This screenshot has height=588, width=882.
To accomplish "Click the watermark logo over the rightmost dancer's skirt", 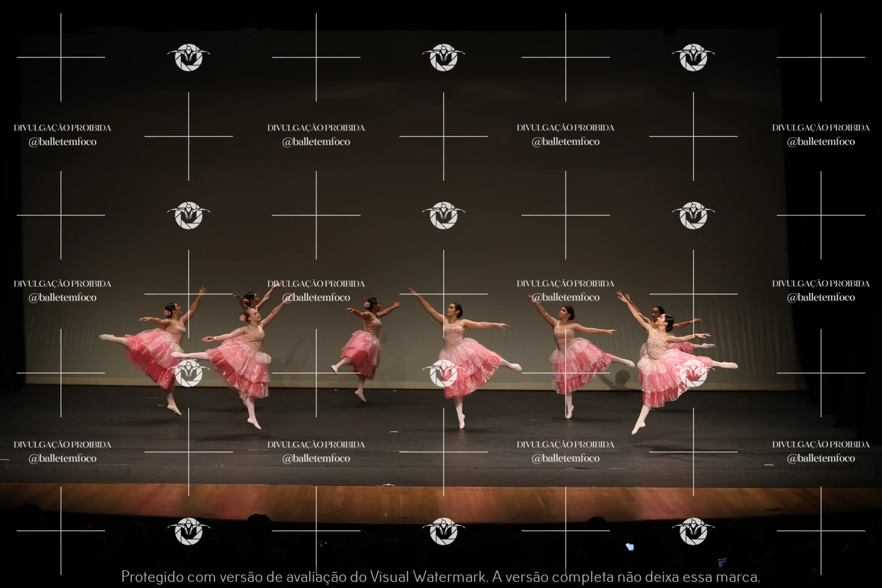I will [x=693, y=373].
